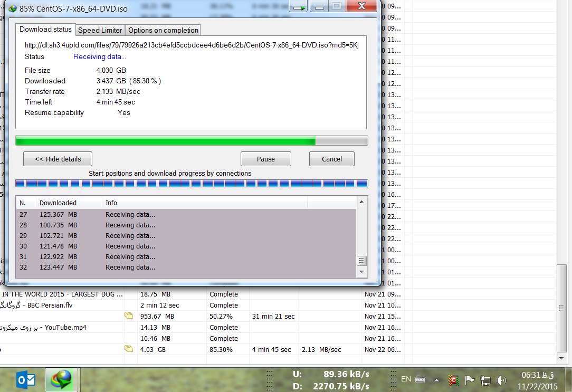Screen dimensions: 572x392
Task: Open the Options on completion tab
Action: point(163,30)
